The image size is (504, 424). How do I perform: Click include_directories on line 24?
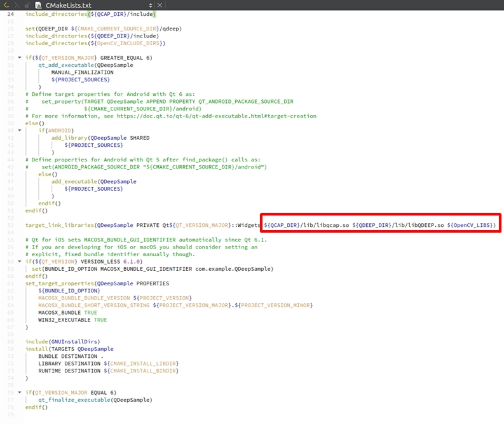coord(57,14)
